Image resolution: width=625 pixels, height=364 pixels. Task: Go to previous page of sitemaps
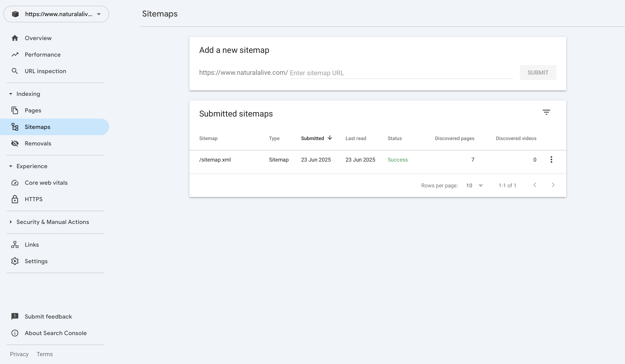[x=535, y=185]
